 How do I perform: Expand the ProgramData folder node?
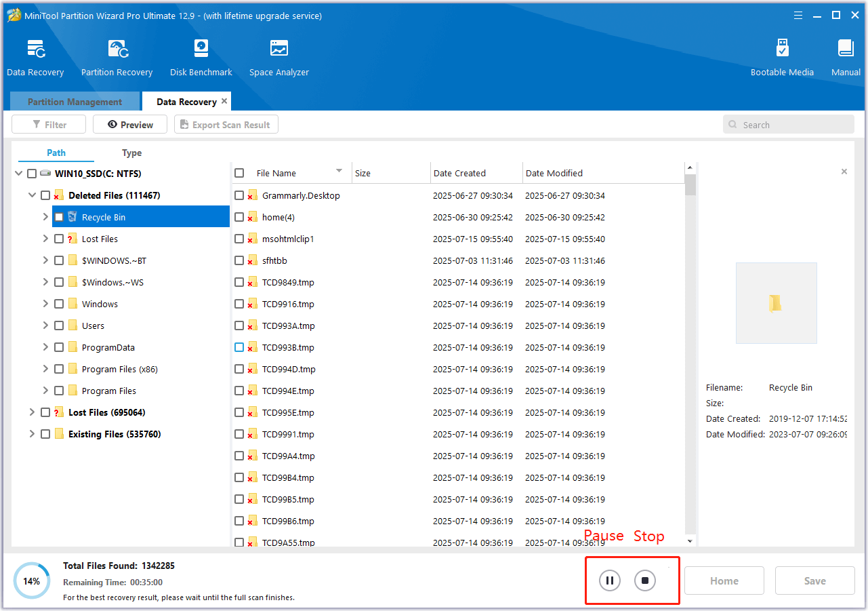click(x=45, y=347)
